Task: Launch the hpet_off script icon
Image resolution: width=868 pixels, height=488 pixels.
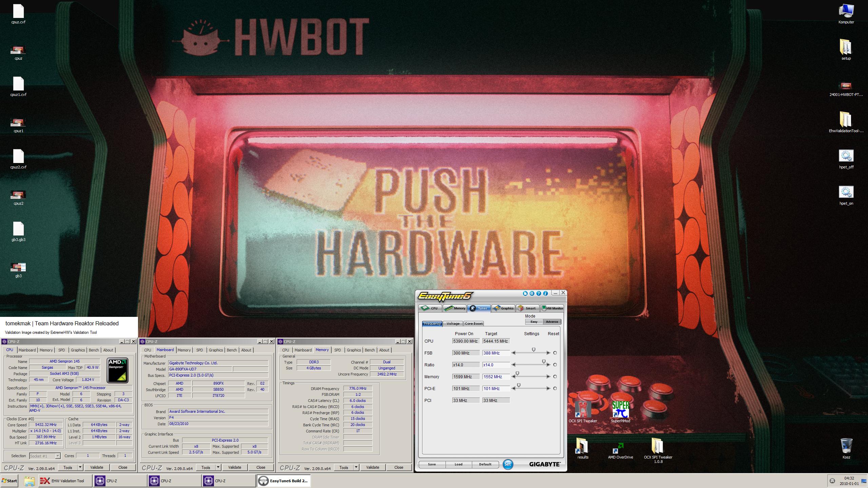Action: tap(846, 159)
